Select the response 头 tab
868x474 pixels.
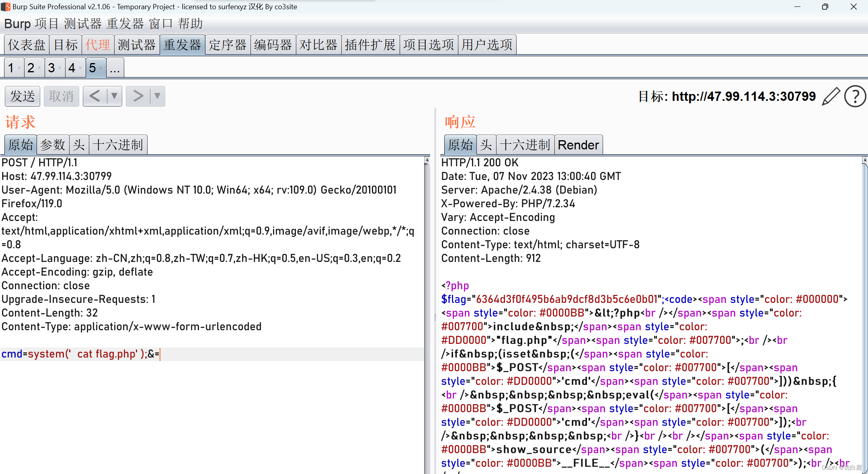(x=486, y=145)
